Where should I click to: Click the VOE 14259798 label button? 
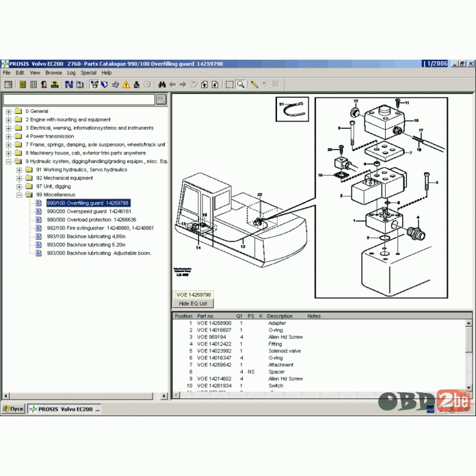193,295
